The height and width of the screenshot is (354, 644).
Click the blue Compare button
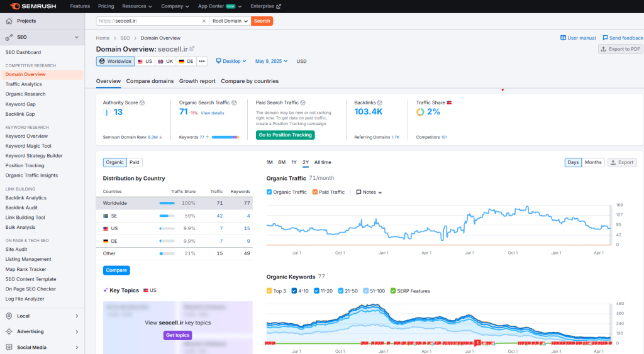click(116, 270)
